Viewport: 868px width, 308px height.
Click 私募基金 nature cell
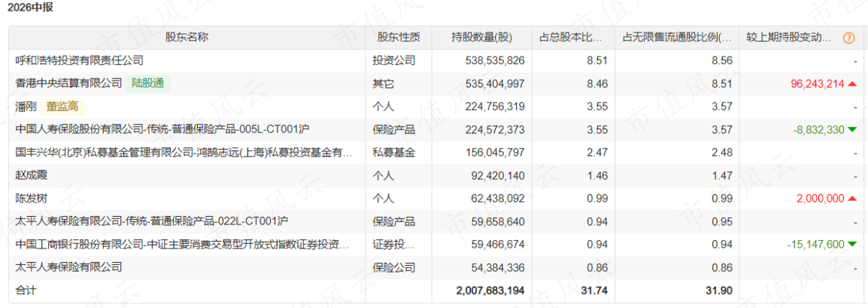click(x=393, y=152)
